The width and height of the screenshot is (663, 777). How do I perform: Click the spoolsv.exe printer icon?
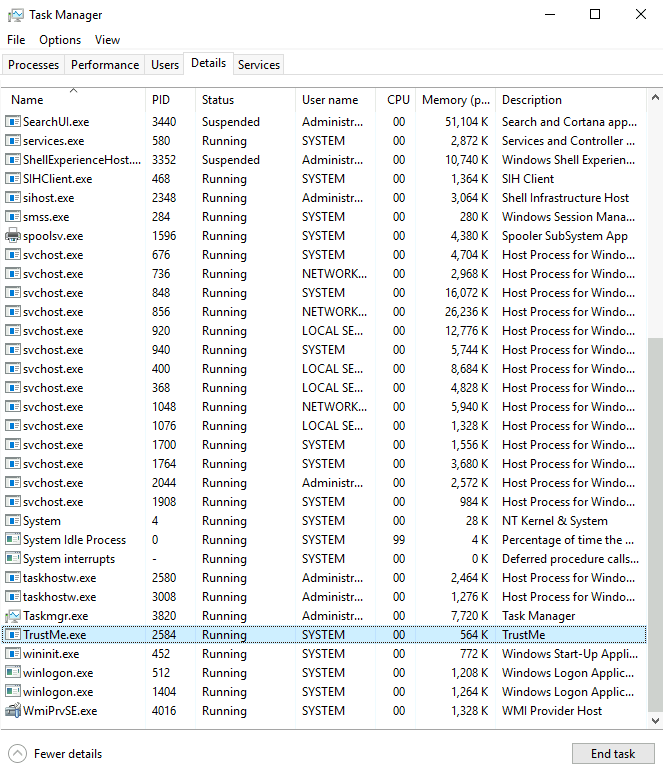pyautogui.click(x=13, y=235)
